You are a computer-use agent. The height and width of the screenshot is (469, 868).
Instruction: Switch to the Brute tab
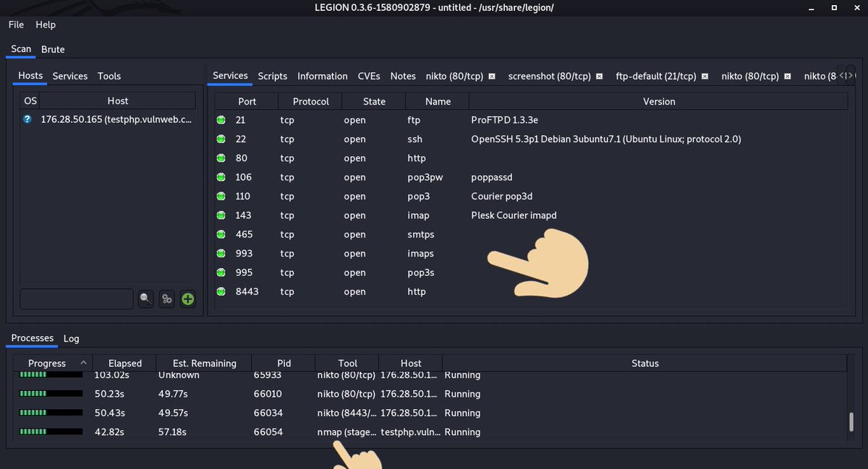click(53, 49)
